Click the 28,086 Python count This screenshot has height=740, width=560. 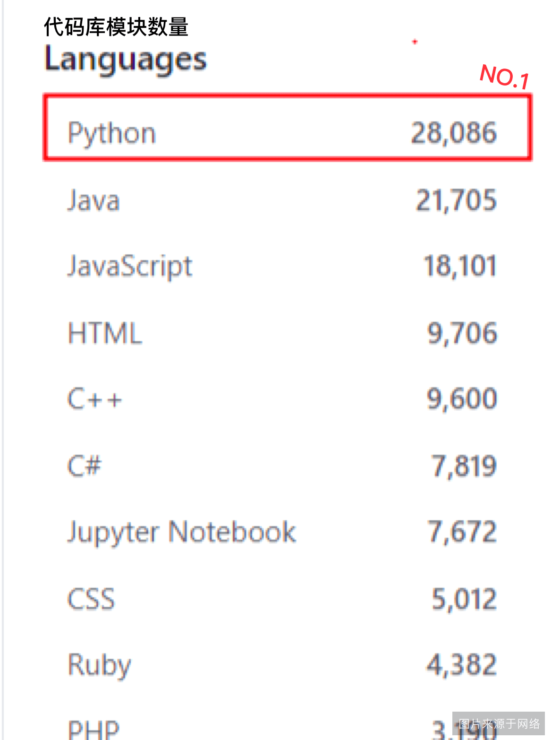click(454, 133)
